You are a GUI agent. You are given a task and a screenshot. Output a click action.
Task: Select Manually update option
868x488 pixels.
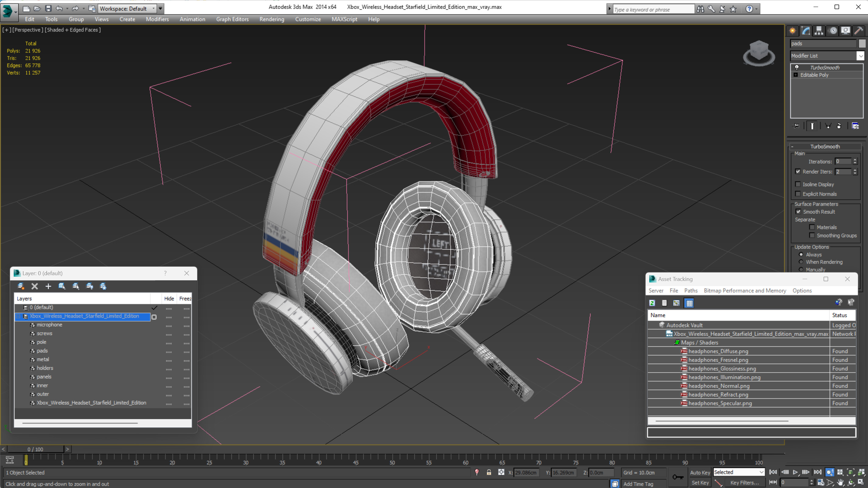[801, 269]
